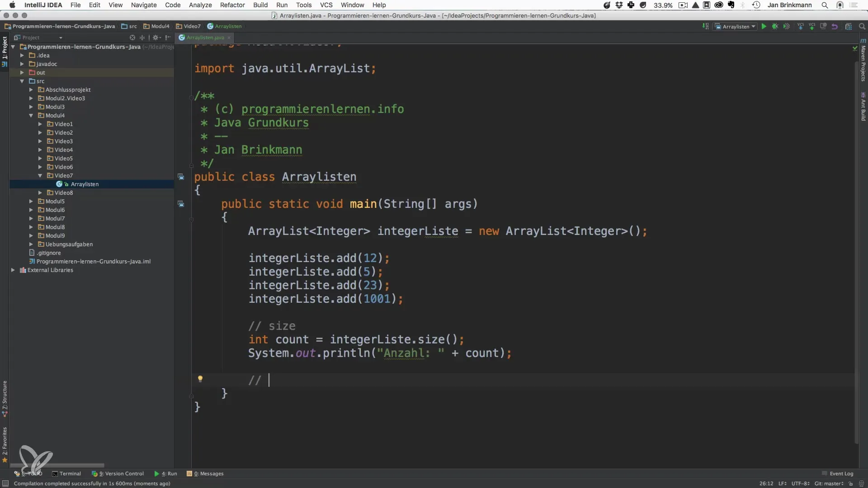The height and width of the screenshot is (488, 868).
Task: Fold the main method body
Action: point(191,220)
